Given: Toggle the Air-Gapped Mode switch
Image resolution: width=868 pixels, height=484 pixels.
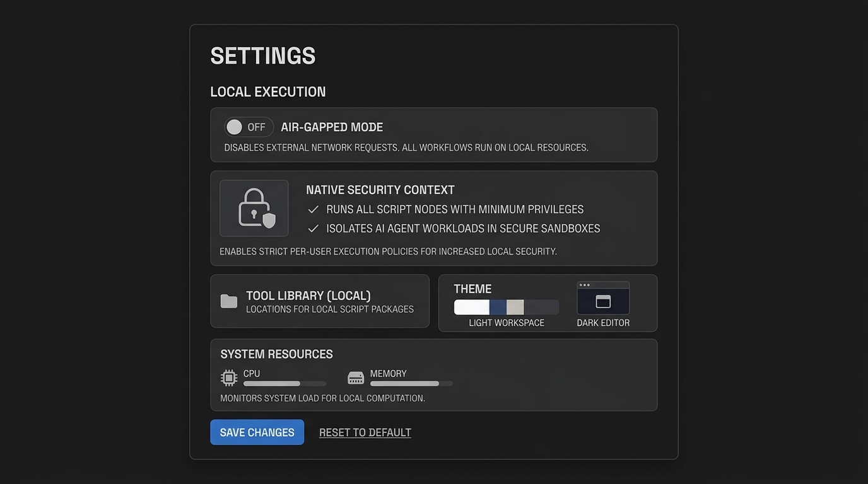Looking at the screenshot, I should (x=249, y=127).
